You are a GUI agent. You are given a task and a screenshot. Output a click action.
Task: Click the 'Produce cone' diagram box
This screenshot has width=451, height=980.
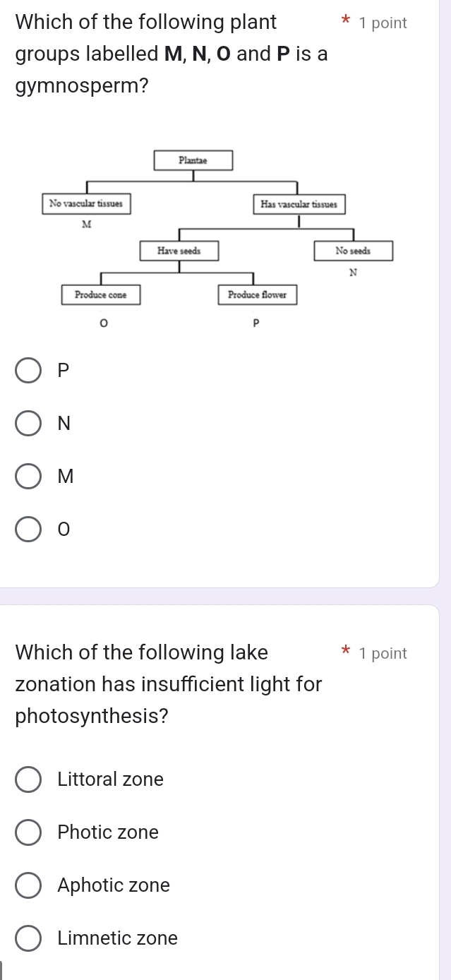click(x=100, y=295)
